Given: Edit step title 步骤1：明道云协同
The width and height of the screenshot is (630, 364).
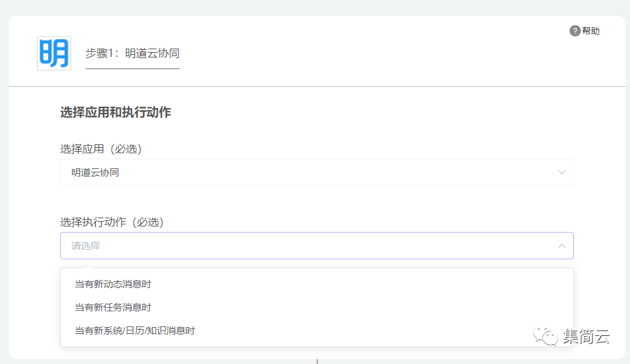Looking at the screenshot, I should pyautogui.click(x=132, y=53).
